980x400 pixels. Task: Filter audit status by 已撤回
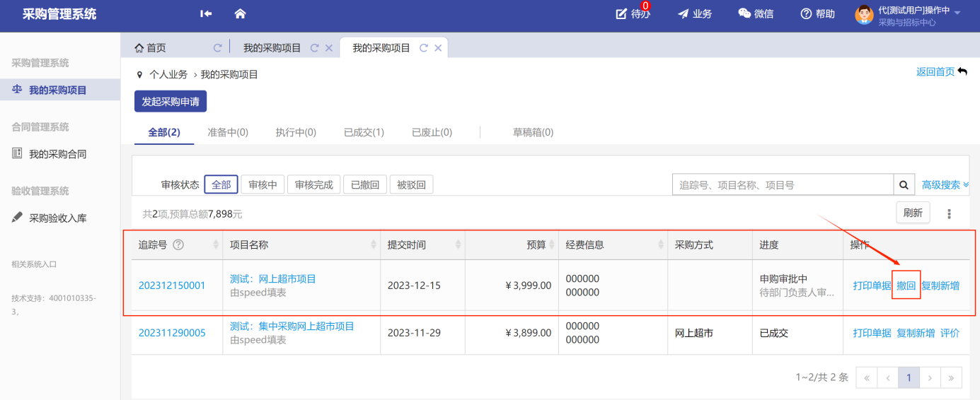pos(365,185)
